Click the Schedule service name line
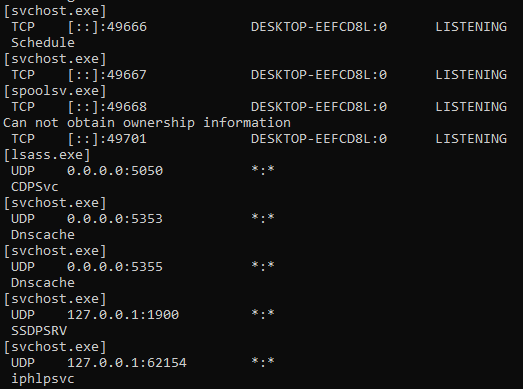The height and width of the screenshot is (389, 523). (43, 43)
